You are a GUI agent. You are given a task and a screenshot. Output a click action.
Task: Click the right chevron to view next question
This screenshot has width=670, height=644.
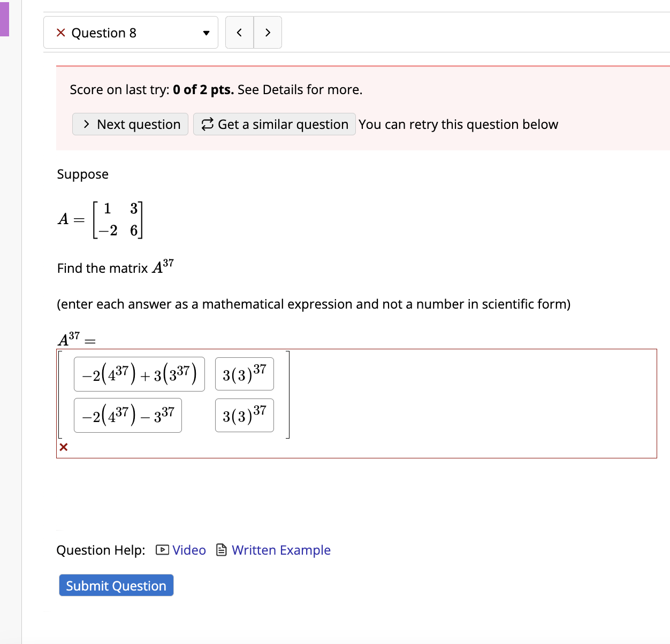pyautogui.click(x=268, y=32)
